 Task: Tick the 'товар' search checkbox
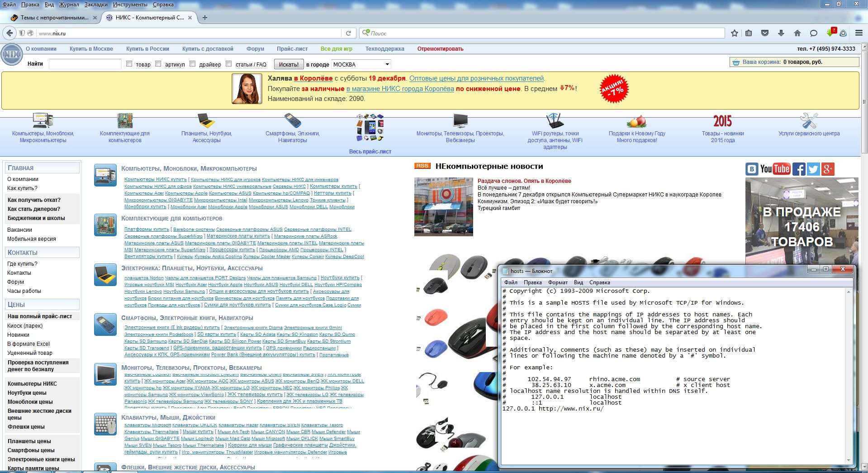129,64
